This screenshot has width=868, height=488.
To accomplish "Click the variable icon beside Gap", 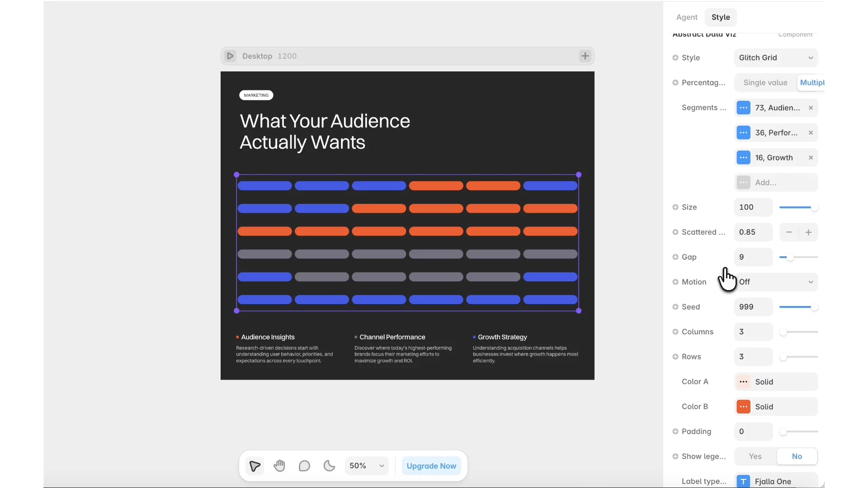I will (x=675, y=257).
